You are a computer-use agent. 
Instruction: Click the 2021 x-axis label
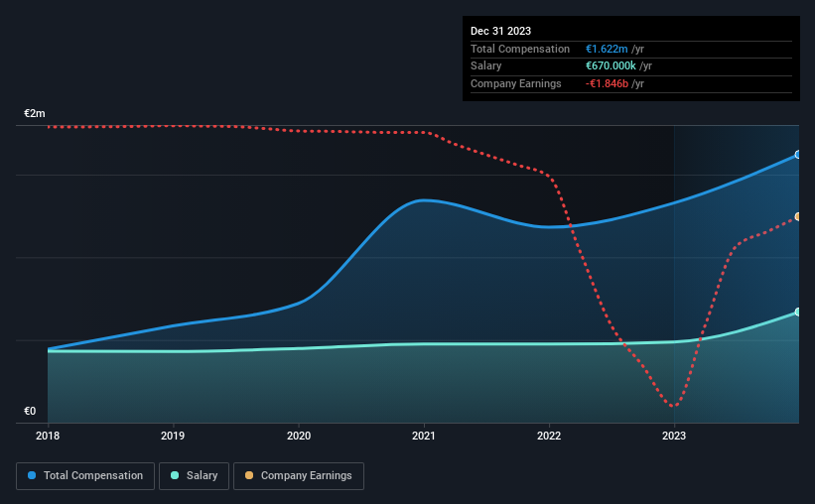(x=424, y=436)
